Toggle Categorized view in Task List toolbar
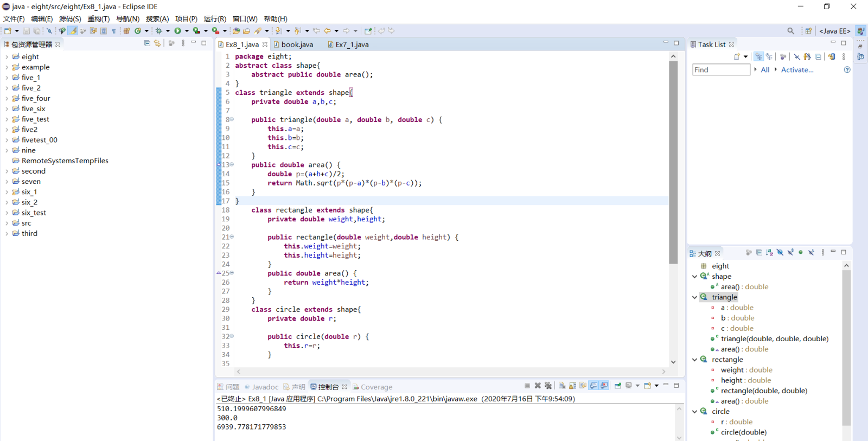 pos(758,56)
